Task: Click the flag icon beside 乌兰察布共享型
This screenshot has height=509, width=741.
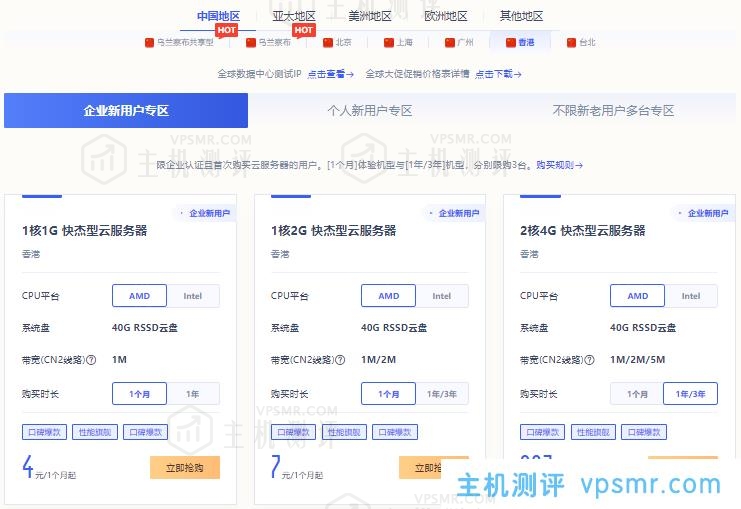Action: click(x=149, y=43)
